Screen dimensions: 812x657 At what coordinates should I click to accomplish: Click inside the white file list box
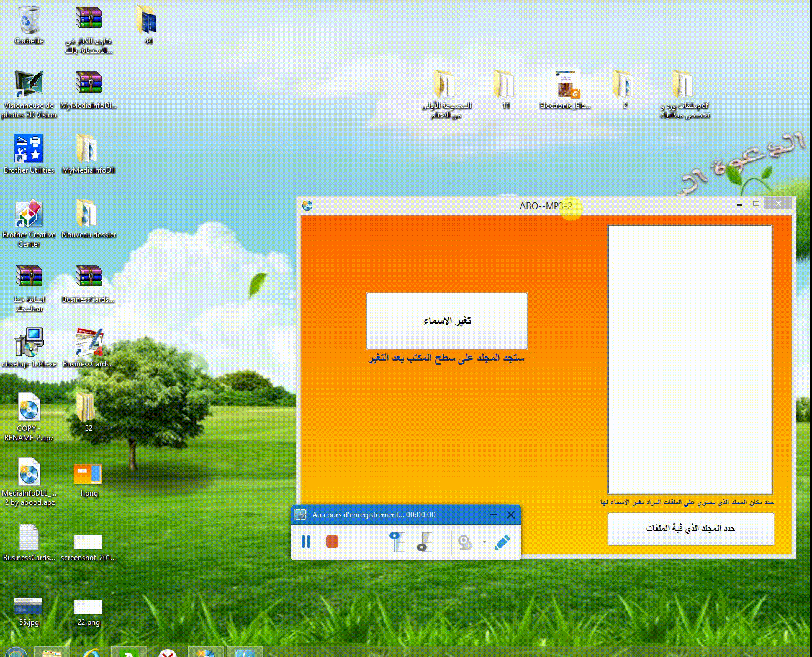(x=689, y=359)
